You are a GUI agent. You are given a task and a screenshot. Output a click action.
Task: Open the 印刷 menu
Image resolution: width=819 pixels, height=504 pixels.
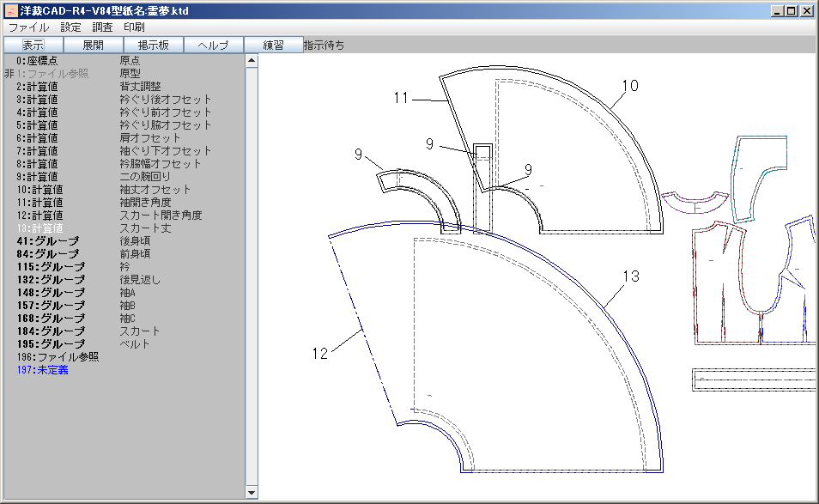(x=134, y=27)
